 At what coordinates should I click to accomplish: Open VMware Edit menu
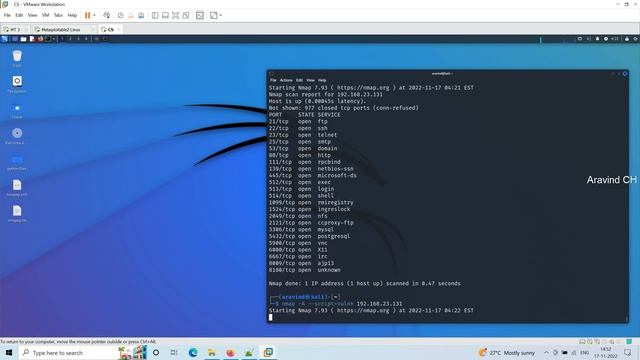coord(19,15)
